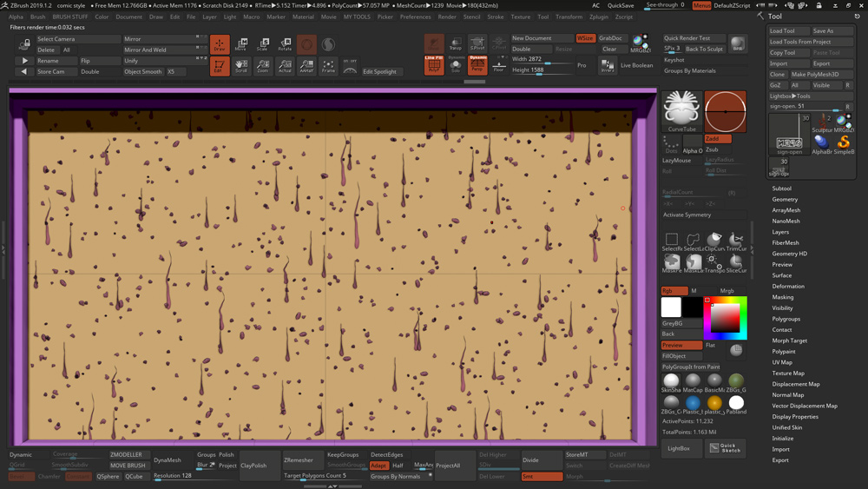Click the color picker gradient square
This screenshot has height=489, width=868.
tap(724, 317)
